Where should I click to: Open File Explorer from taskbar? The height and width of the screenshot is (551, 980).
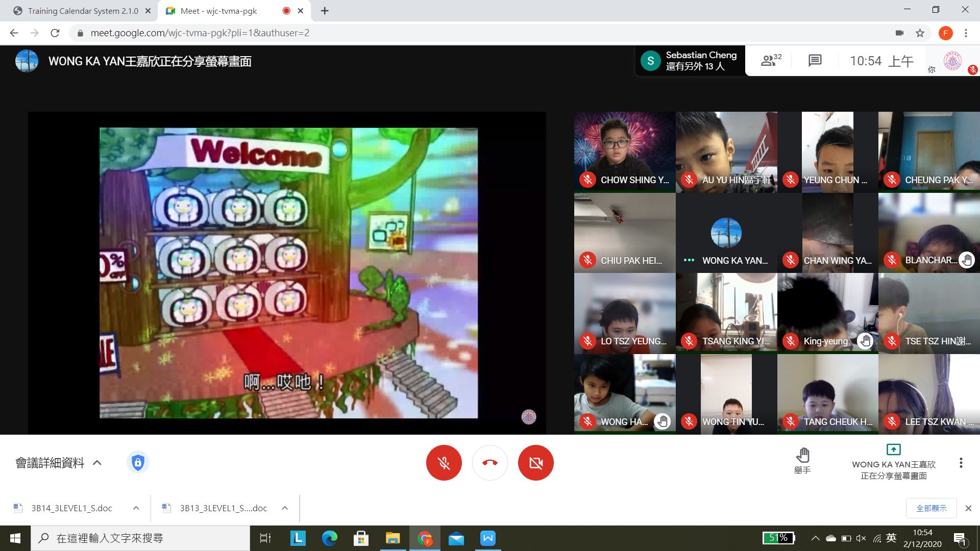[393, 538]
